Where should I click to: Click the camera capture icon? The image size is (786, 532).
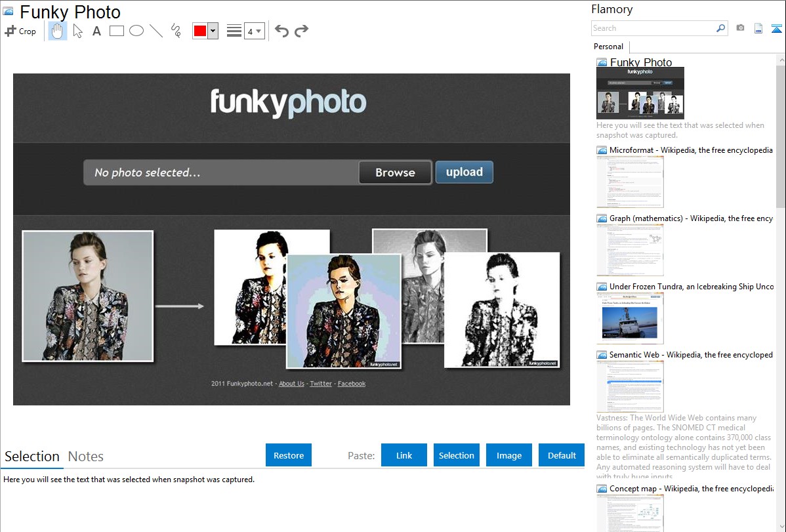(740, 28)
